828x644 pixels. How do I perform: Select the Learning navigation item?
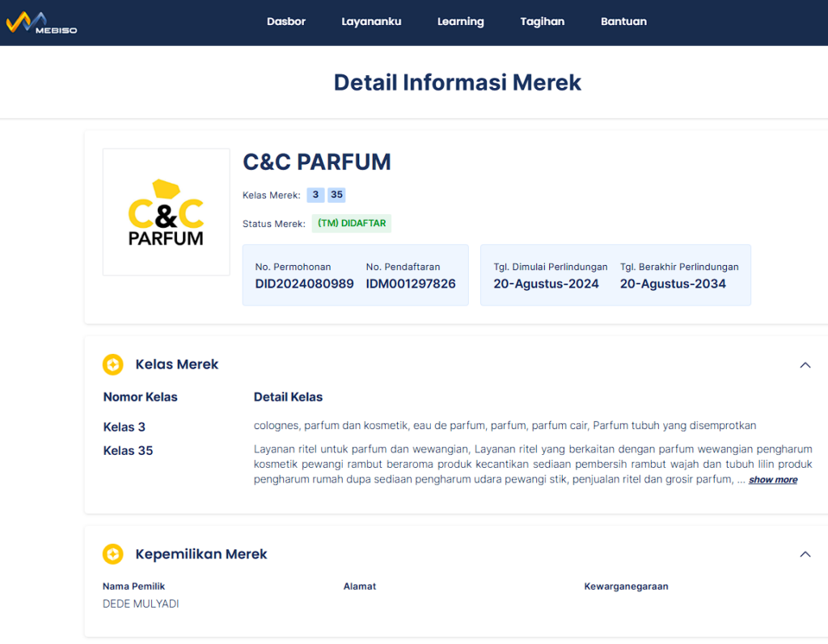pos(460,22)
